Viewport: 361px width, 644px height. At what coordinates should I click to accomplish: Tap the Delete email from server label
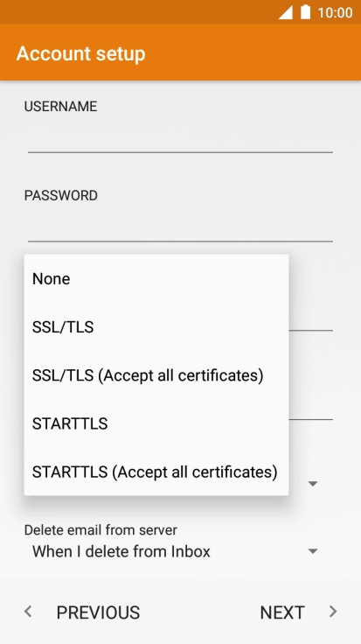(101, 530)
